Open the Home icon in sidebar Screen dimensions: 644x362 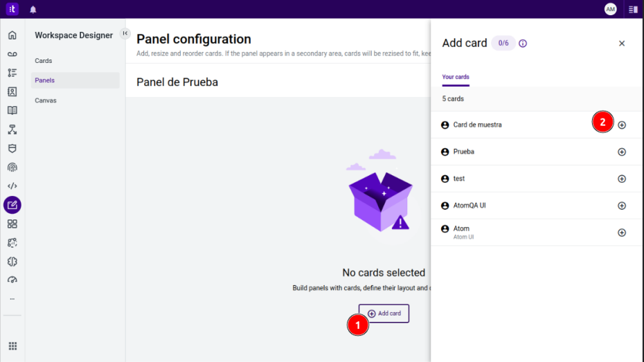pyautogui.click(x=12, y=35)
